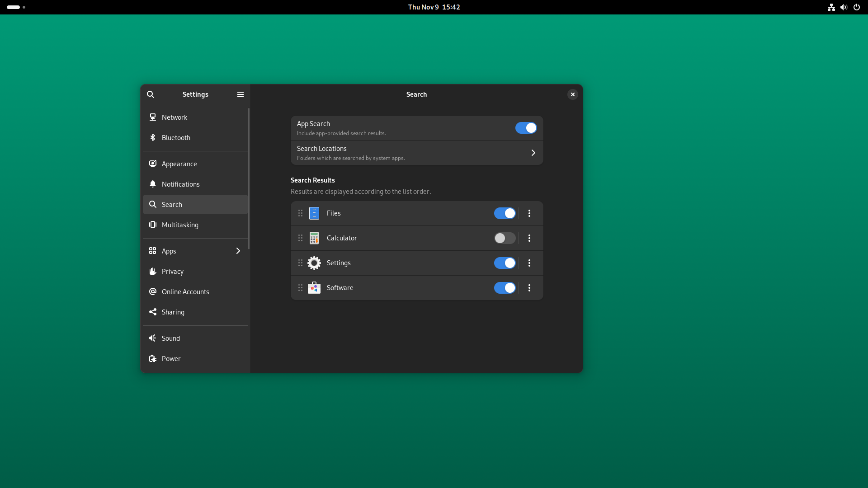Close the Settings window
Viewport: 868px width, 488px height.
573,94
